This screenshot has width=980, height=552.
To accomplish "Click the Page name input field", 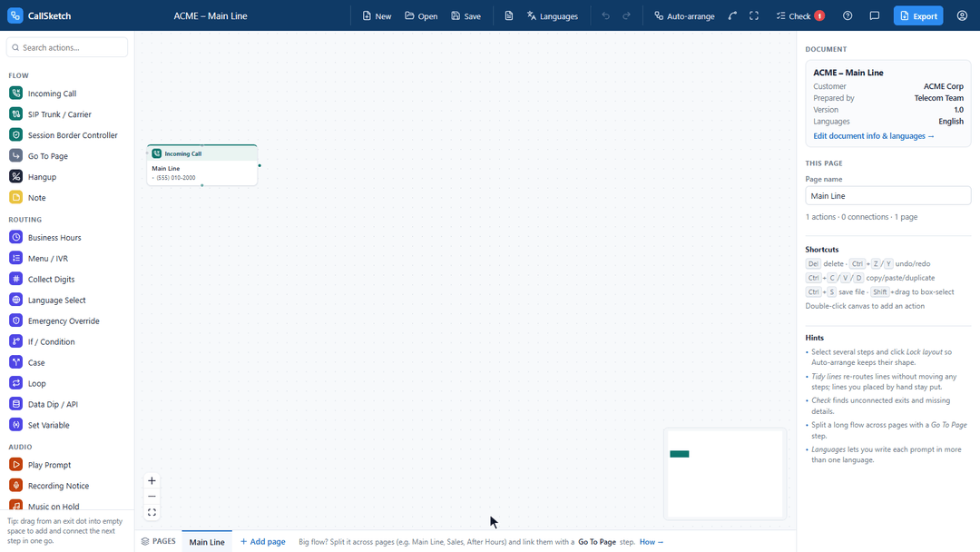I will pyautogui.click(x=887, y=196).
